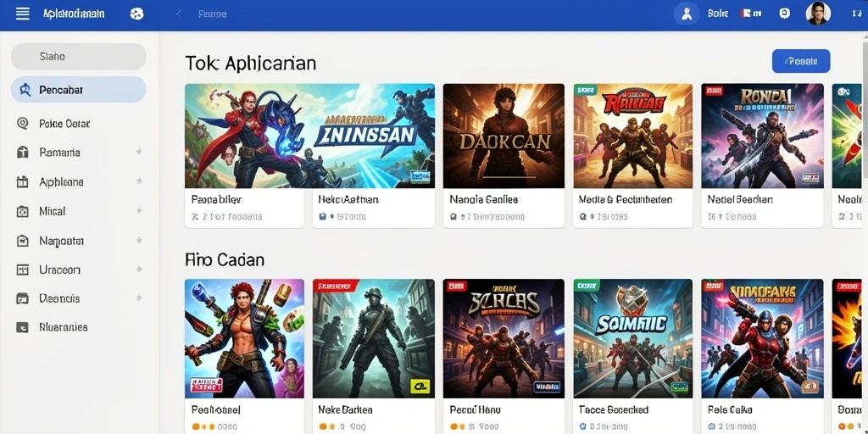Screen dimensions: 868x434
Task: Expand the Aphleane sidebar item
Action: click(139, 181)
